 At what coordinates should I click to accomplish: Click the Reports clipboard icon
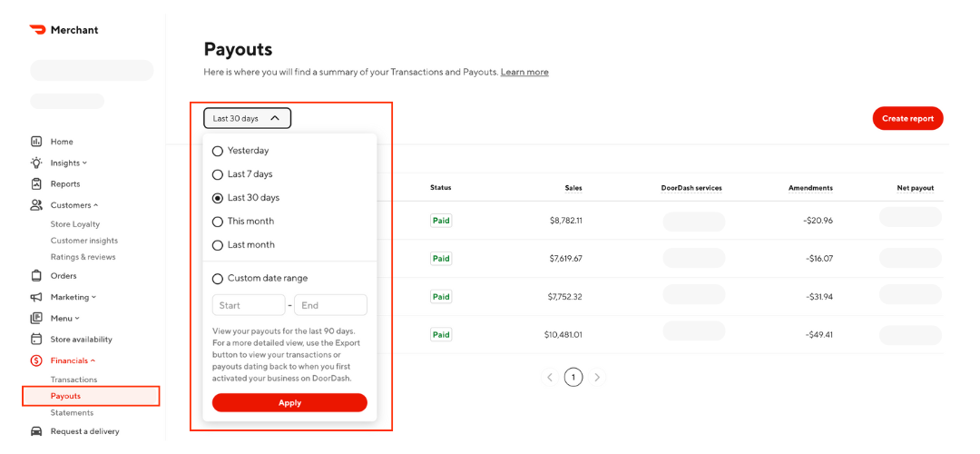point(36,183)
